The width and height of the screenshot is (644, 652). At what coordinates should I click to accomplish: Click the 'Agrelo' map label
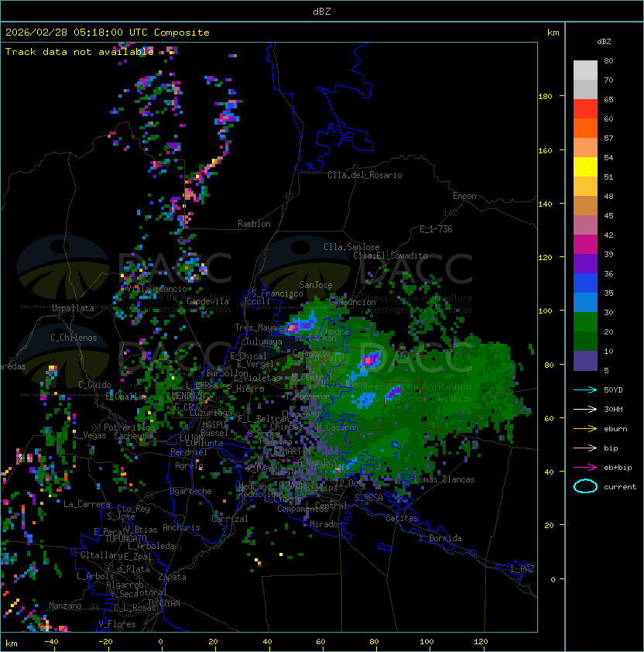[x=189, y=465]
